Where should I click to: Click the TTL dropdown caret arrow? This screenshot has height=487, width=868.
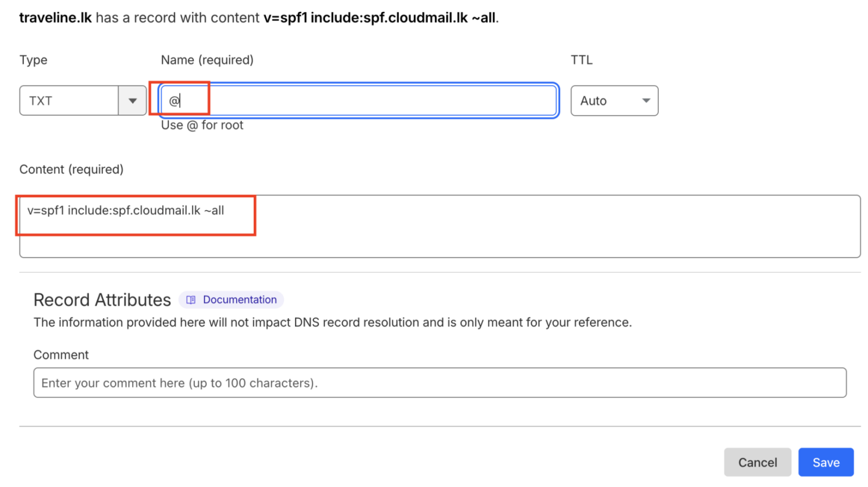click(x=646, y=101)
